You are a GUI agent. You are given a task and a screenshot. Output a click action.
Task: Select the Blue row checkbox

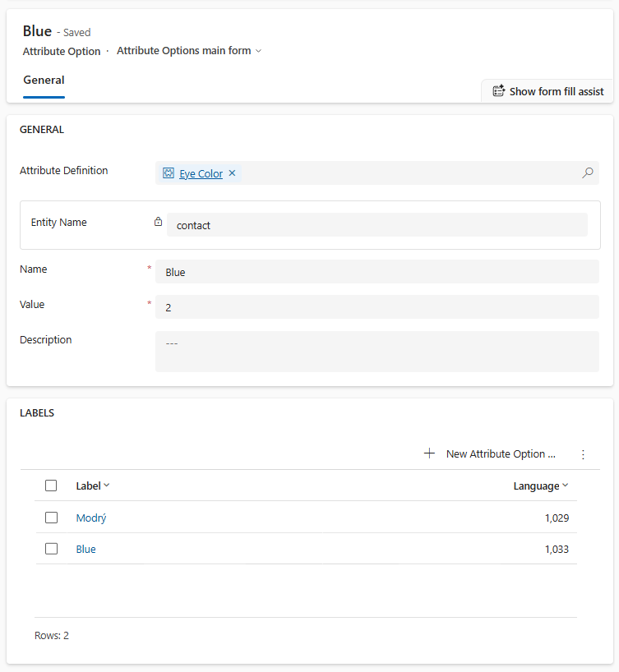(51, 549)
